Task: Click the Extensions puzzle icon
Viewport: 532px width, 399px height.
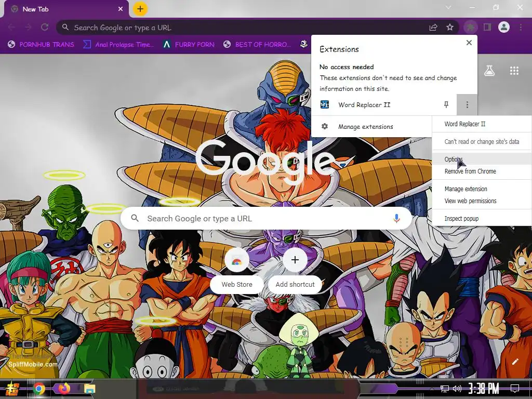Action: pos(470,27)
